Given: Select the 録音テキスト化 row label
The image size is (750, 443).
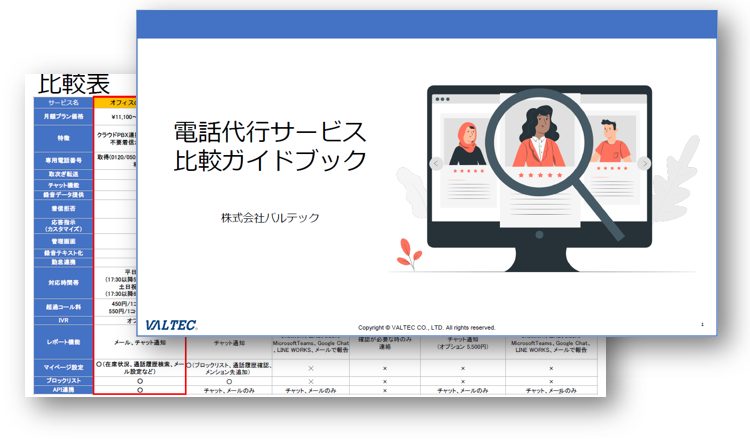Looking at the screenshot, I should point(64,253).
